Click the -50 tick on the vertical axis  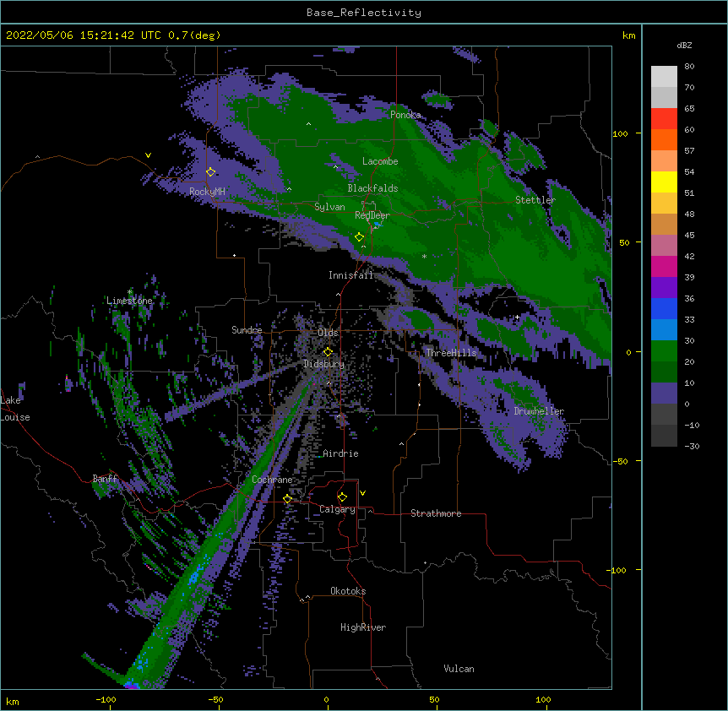click(622, 461)
